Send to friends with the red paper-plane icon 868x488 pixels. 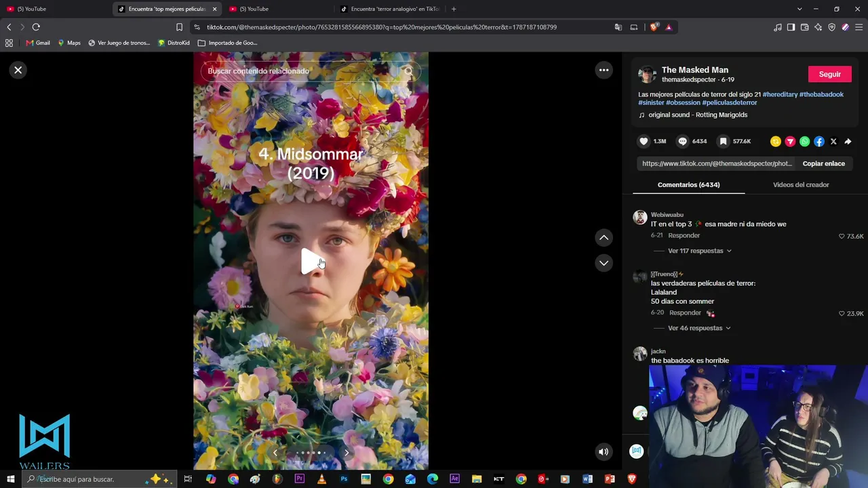click(x=790, y=142)
